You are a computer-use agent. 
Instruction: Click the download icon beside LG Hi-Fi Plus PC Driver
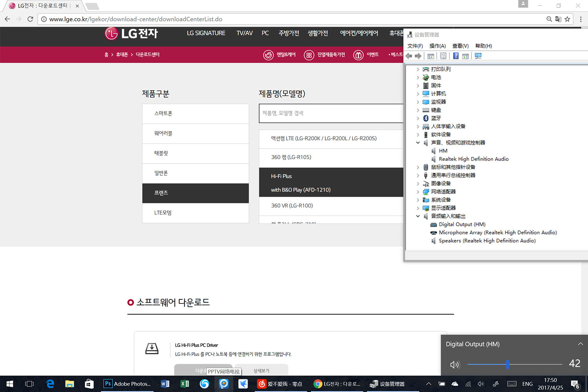152,348
